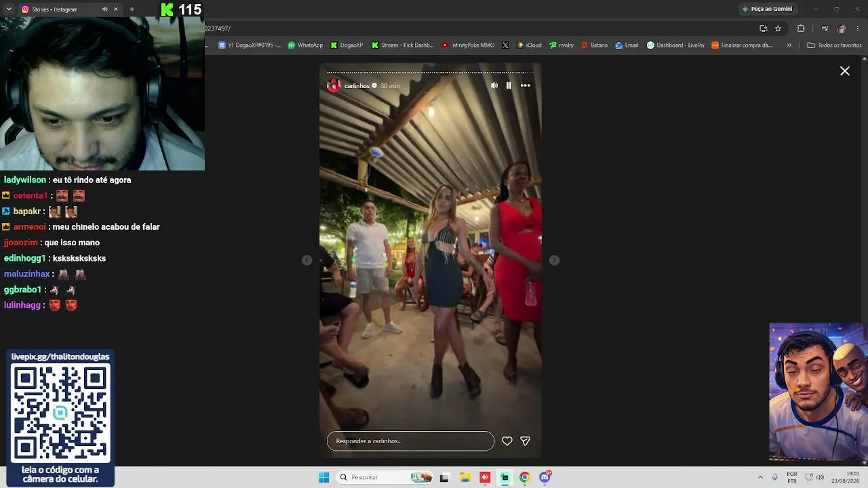Click the 'livepix.gg/thalitondouglas' text

(60, 357)
